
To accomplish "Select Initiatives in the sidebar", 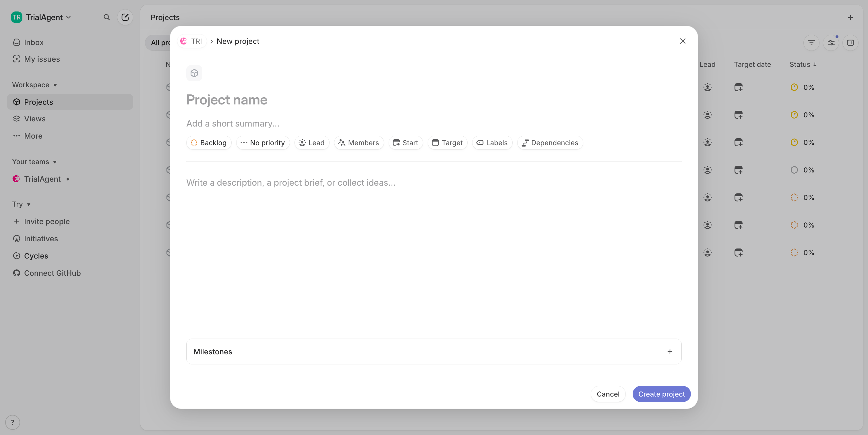I will 41,238.
